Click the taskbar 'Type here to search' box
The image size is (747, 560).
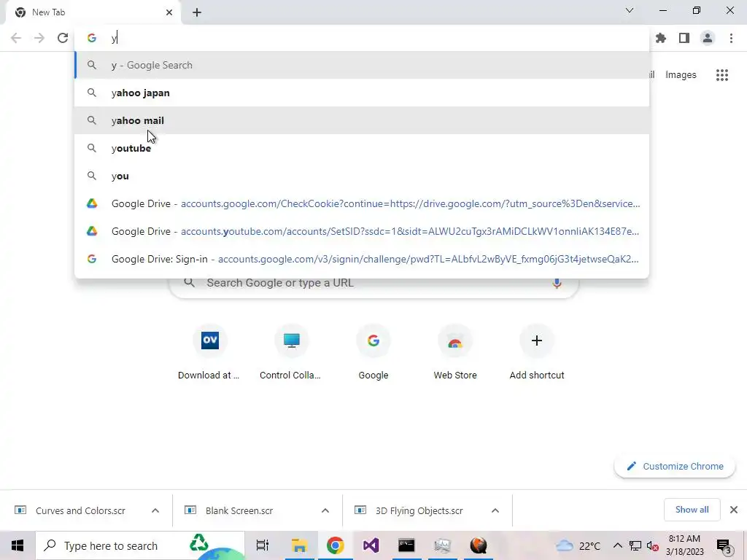(x=140, y=545)
